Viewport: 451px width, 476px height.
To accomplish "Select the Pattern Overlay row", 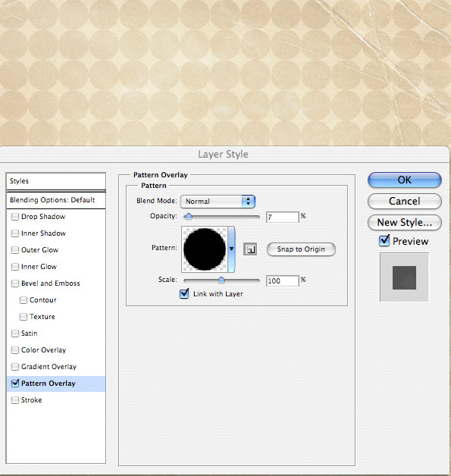I will [x=56, y=384].
